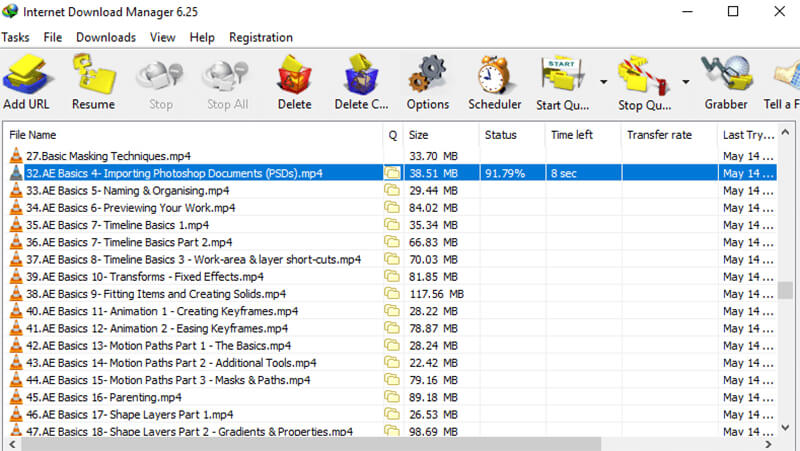
Task: Click the 8 sec time left cell
Action: click(584, 173)
